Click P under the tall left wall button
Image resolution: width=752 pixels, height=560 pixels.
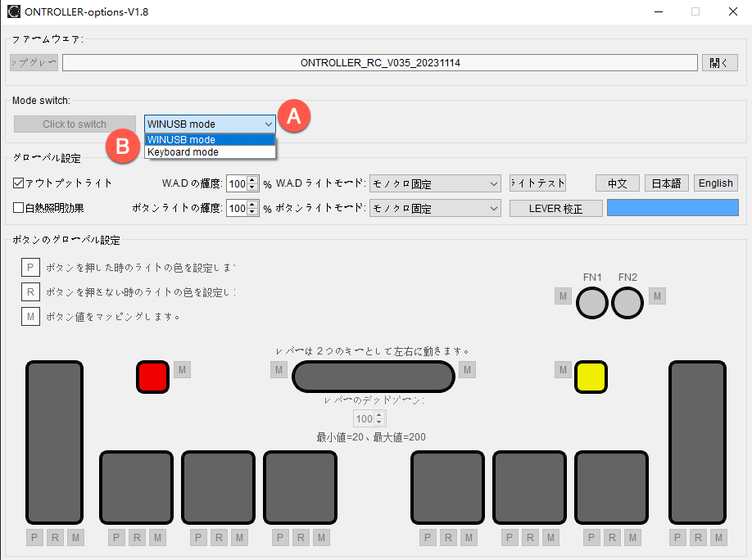coord(34,537)
